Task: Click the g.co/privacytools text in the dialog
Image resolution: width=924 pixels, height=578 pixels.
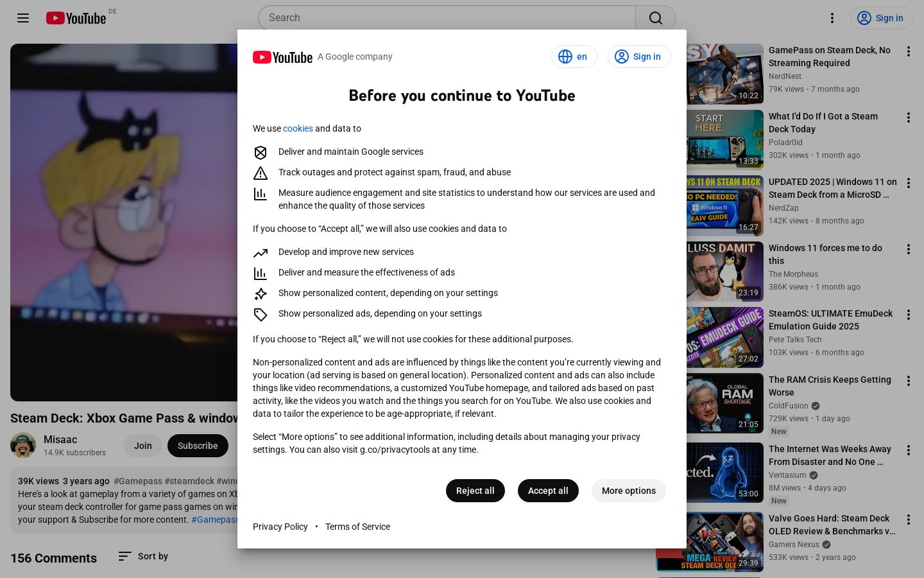Action: pyautogui.click(x=395, y=450)
